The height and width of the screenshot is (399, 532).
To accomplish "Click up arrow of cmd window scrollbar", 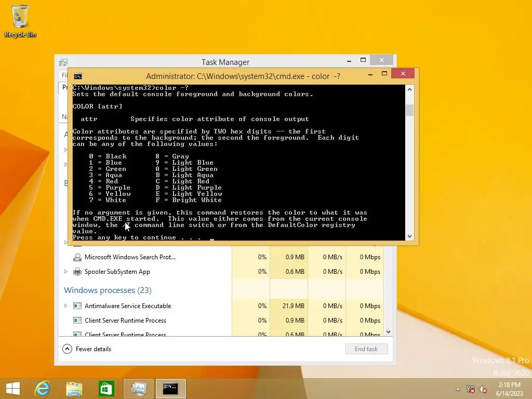I will point(409,89).
